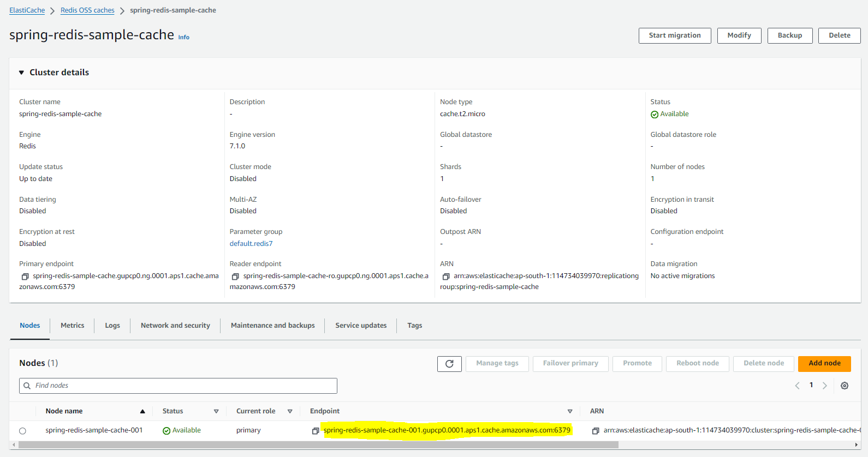Viewport: 868px width, 457px height.
Task: Click the horizontal scrollbar of nodes table
Action: point(318,444)
